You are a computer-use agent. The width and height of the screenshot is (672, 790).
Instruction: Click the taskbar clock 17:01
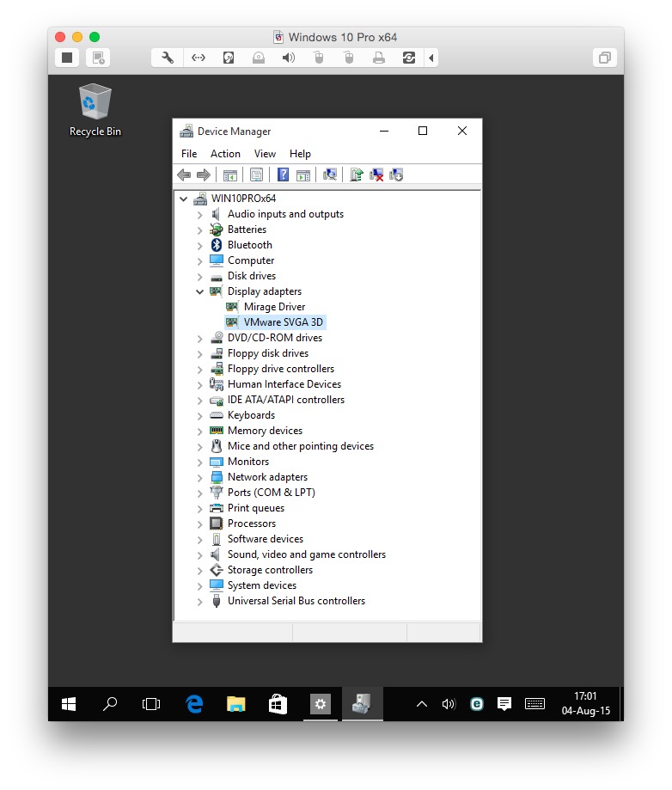585,696
